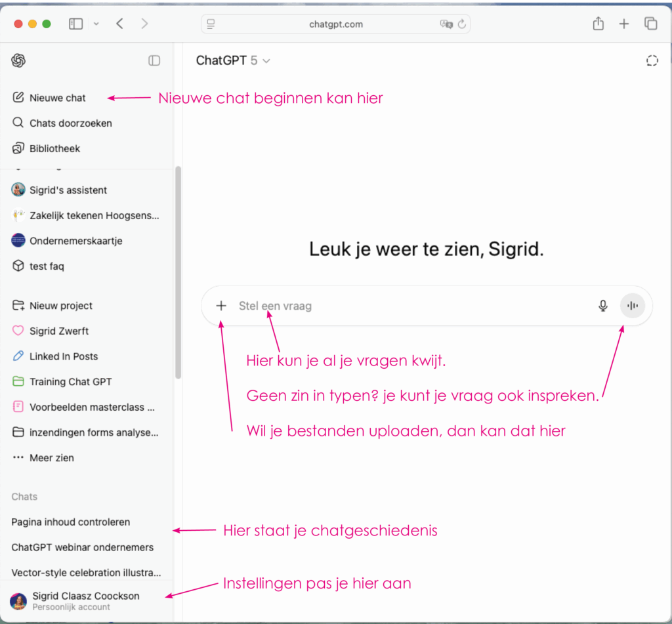Click the translate icon in address bar
Image resolution: width=672 pixels, height=624 pixels.
pyautogui.click(x=446, y=24)
